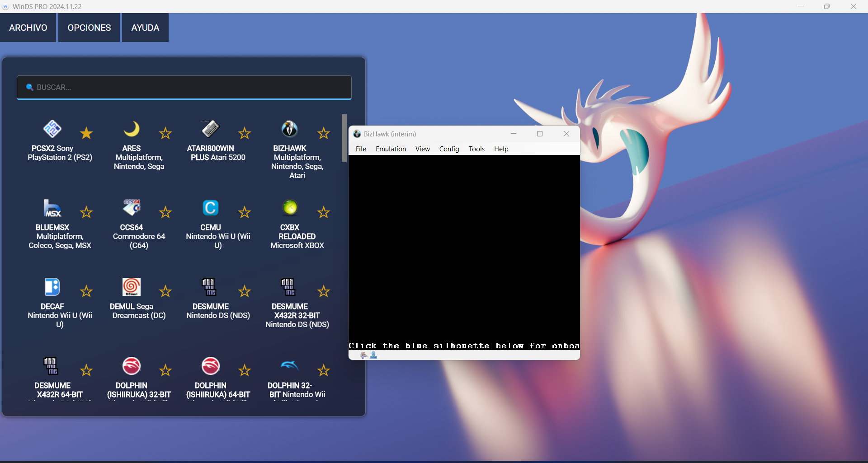868x463 pixels.
Task: Select the DESMUME X432R 64-BIT icon
Action: point(51,366)
